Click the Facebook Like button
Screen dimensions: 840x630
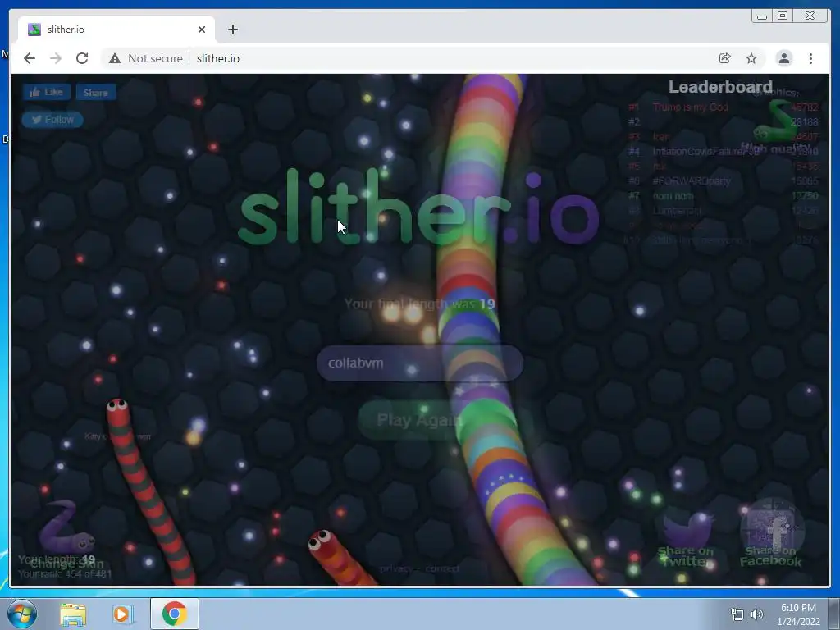(46, 92)
